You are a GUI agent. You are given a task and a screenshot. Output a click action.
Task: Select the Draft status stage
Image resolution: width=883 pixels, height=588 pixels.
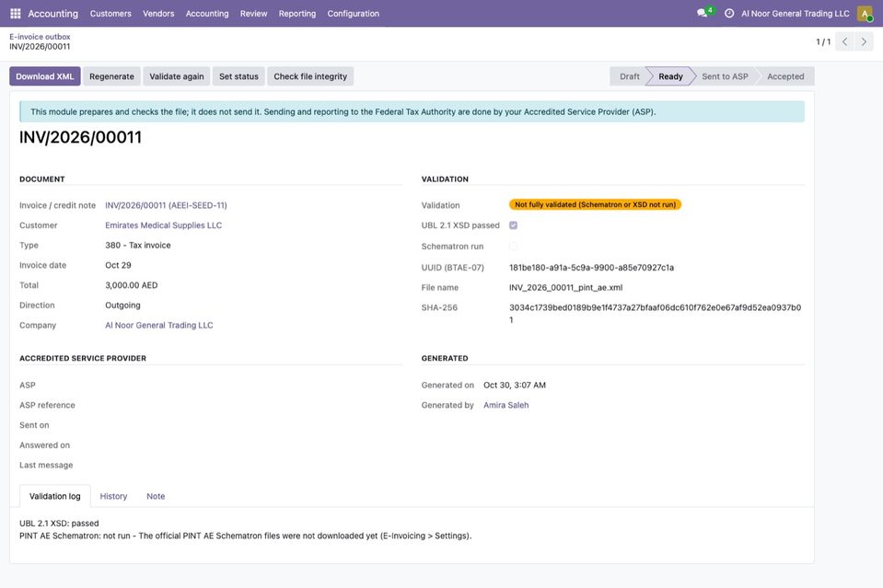629,76
